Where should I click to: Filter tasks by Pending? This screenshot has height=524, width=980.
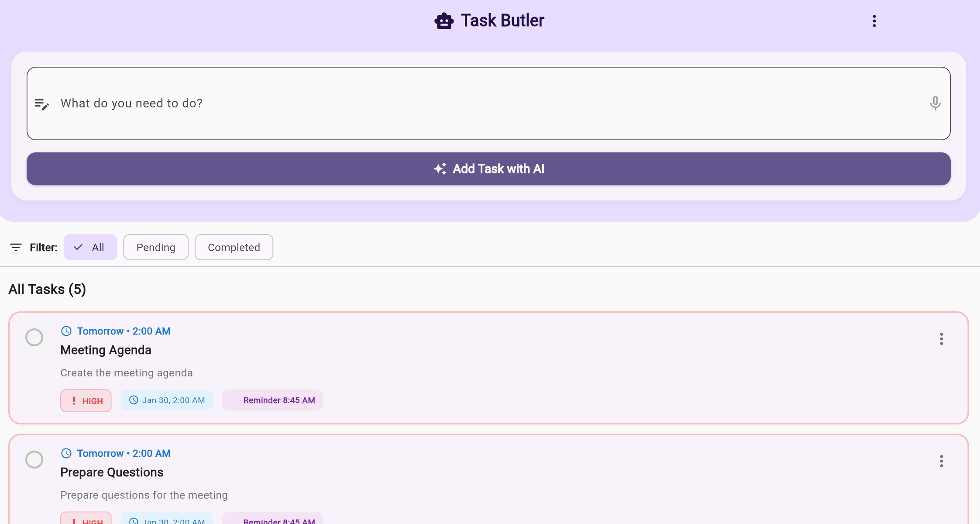[x=156, y=248]
